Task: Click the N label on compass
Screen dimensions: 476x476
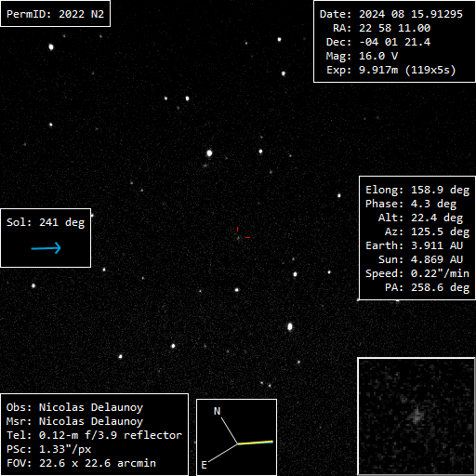Action: pos(217,411)
